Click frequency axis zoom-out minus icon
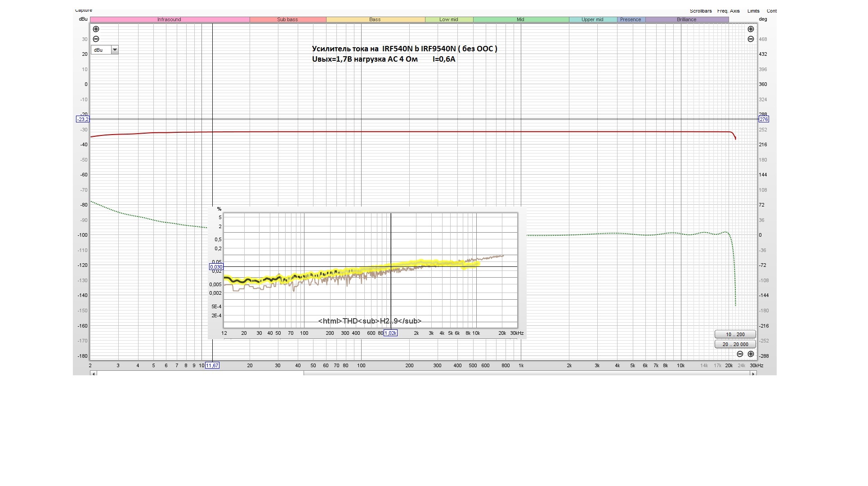The height and width of the screenshot is (486, 868). click(740, 354)
